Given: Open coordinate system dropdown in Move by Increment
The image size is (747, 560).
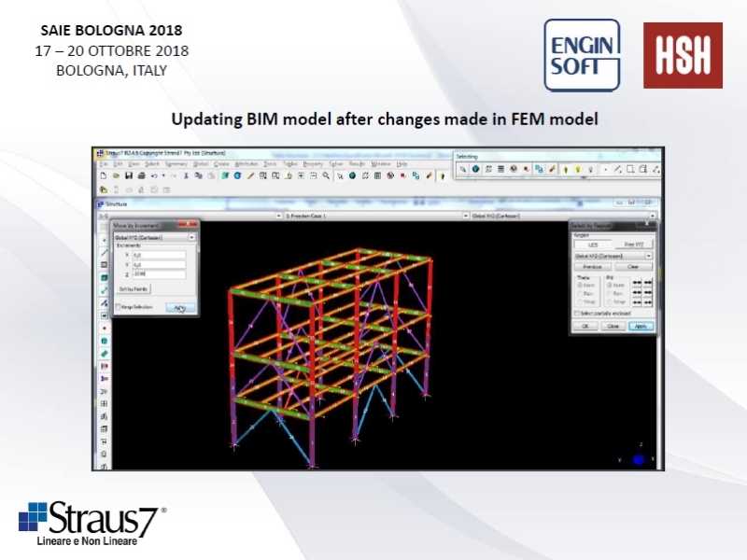Looking at the screenshot, I should pyautogui.click(x=191, y=237).
